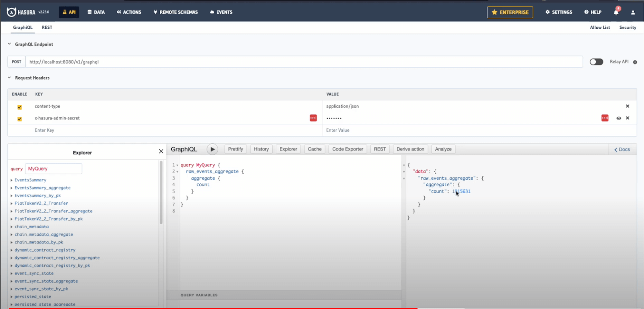The image size is (644, 309).
Task: Open the Enterprise button
Action: 510,12
